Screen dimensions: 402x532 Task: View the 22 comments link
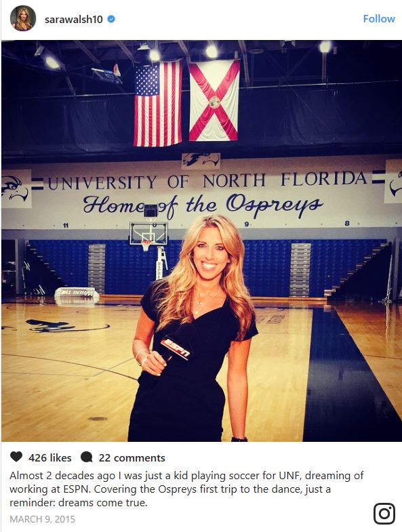click(132, 457)
